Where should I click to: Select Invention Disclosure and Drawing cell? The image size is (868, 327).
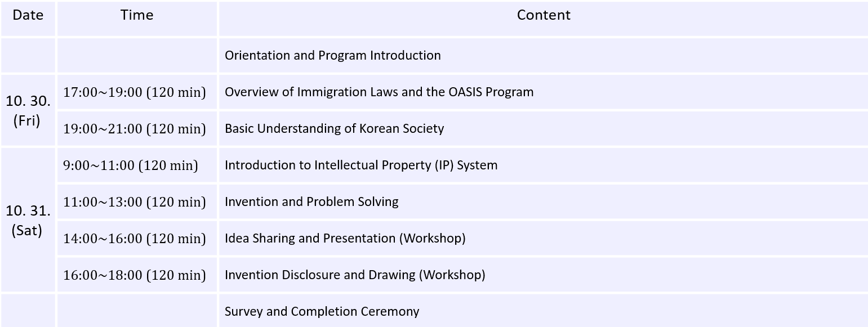(x=355, y=275)
